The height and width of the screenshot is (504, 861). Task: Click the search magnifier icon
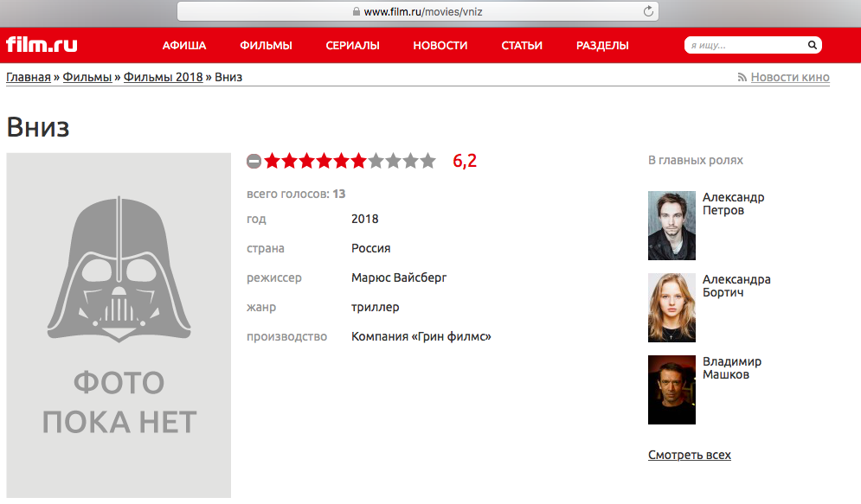(x=812, y=45)
